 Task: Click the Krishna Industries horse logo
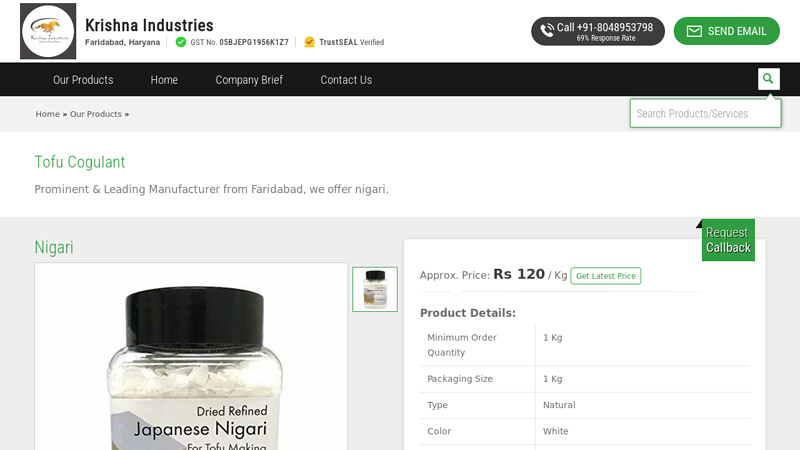tap(48, 31)
